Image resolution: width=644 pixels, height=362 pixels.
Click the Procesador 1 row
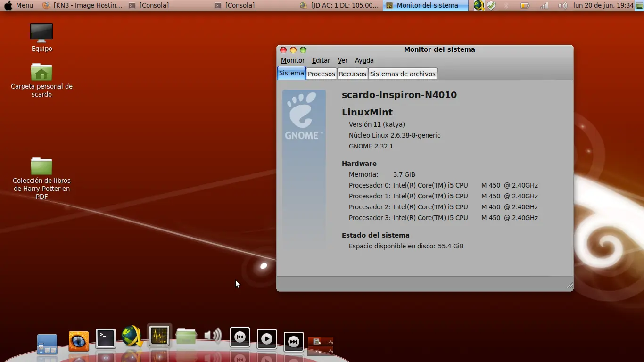coord(443,196)
